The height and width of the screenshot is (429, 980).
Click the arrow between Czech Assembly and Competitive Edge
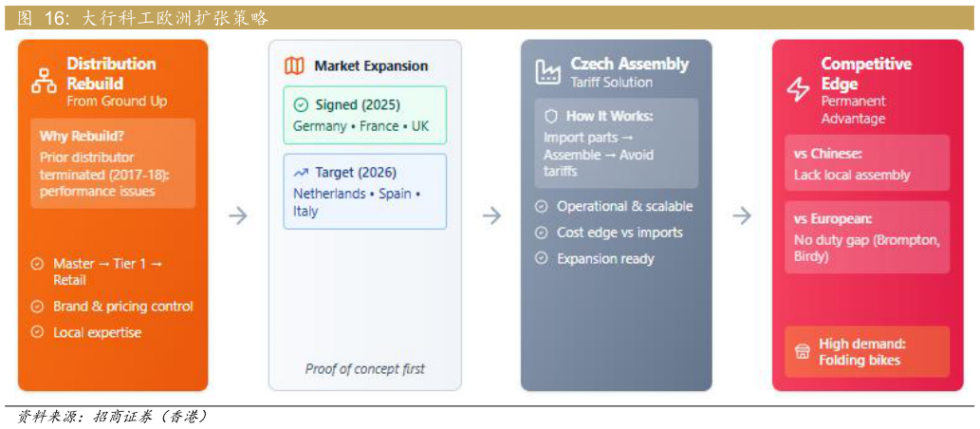(x=742, y=215)
